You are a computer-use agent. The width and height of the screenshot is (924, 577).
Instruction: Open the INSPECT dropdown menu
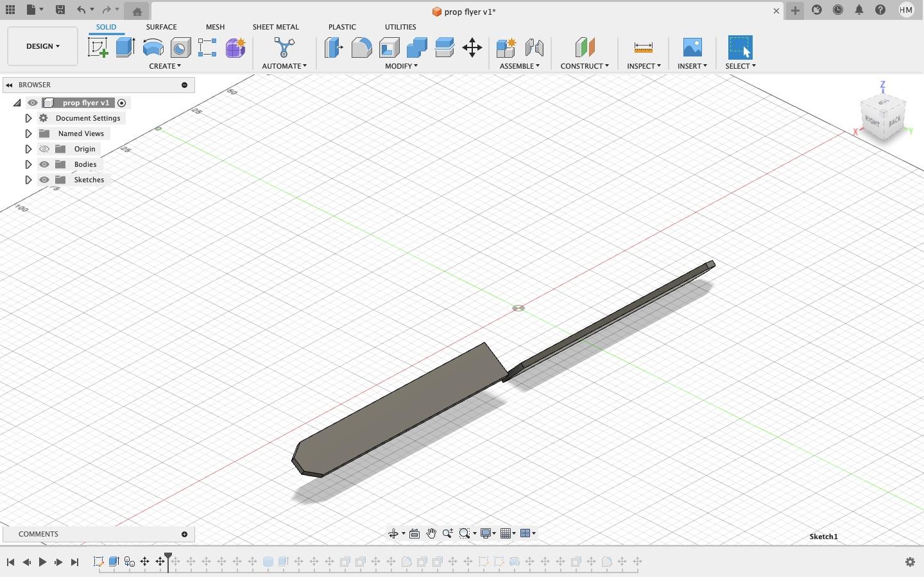pos(644,66)
